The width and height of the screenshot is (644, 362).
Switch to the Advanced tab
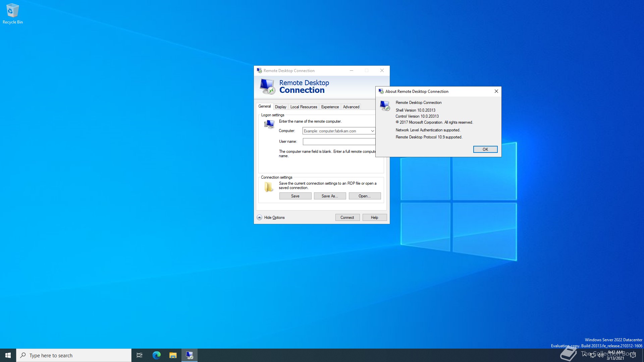pos(351,107)
